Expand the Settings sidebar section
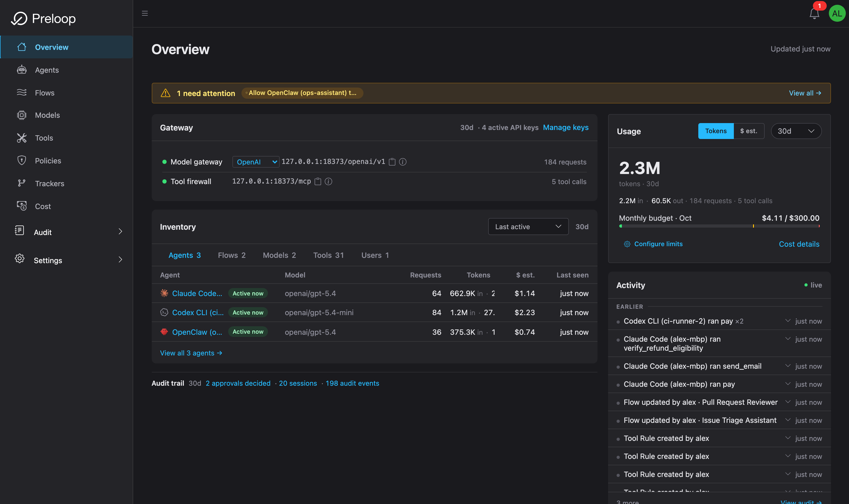Image resolution: width=849 pixels, height=504 pixels. [x=67, y=260]
